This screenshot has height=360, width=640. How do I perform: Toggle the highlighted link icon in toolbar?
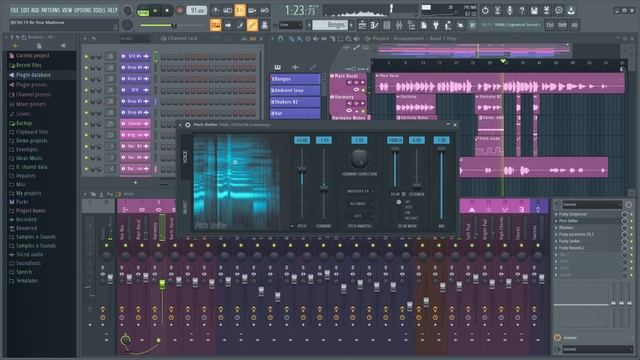click(252, 25)
